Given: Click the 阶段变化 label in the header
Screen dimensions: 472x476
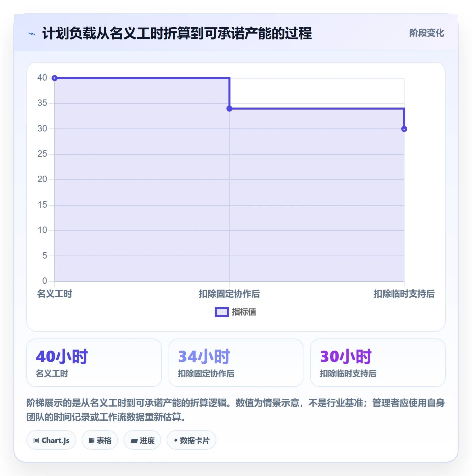Looking at the screenshot, I should click(x=426, y=33).
